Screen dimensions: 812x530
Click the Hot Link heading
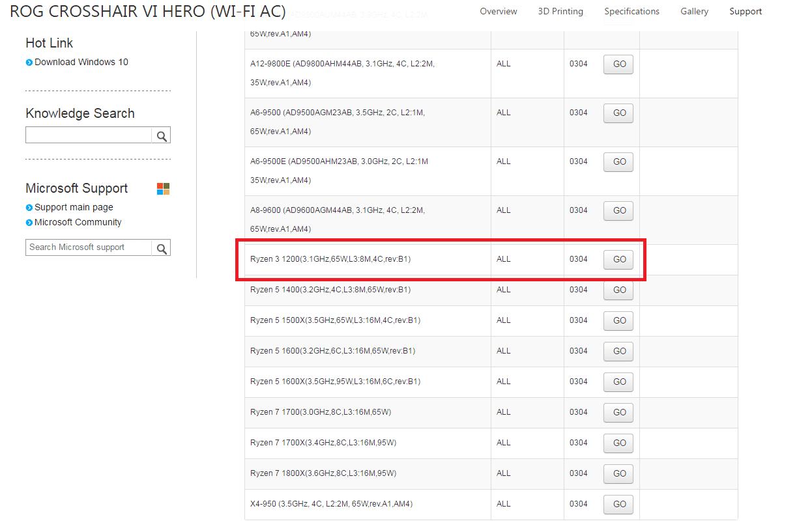(49, 43)
